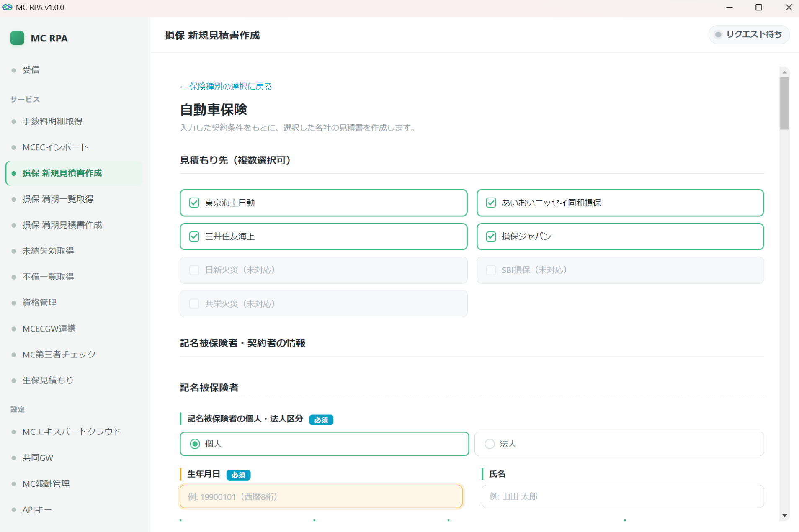Click the 必須 badge beside 個人・法人区分
This screenshot has height=532, width=799.
321,420
